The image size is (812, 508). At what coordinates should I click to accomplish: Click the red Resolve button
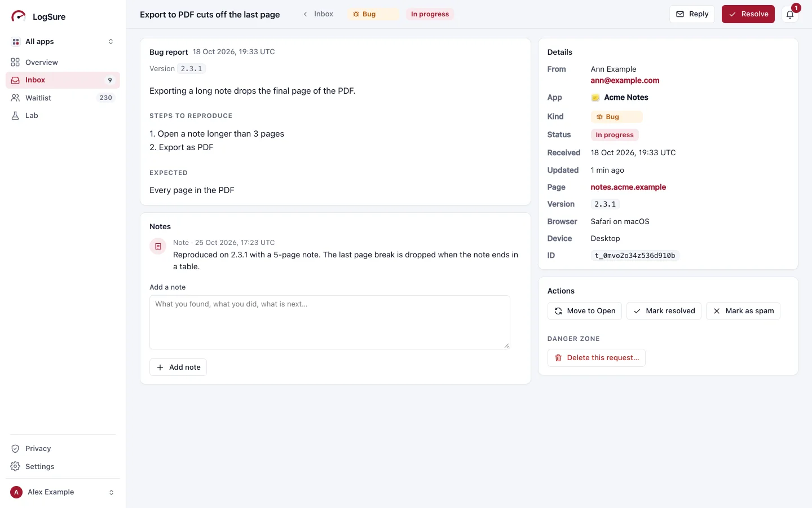point(748,14)
